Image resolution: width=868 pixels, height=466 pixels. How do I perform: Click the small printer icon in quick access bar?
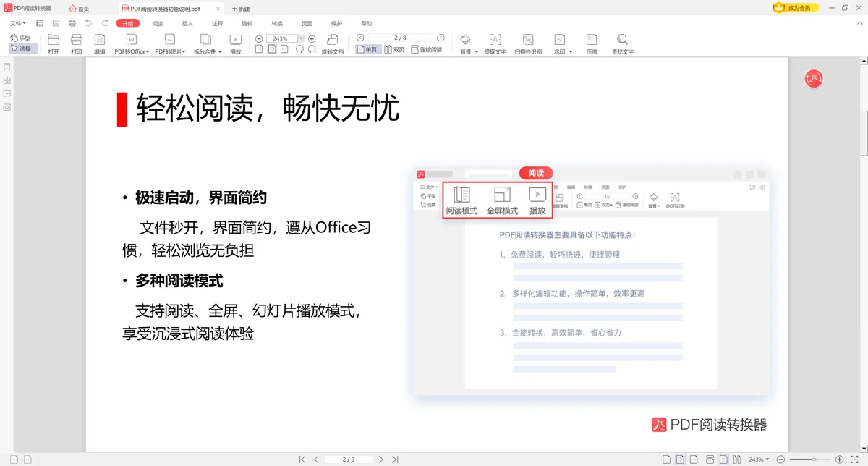(72, 23)
